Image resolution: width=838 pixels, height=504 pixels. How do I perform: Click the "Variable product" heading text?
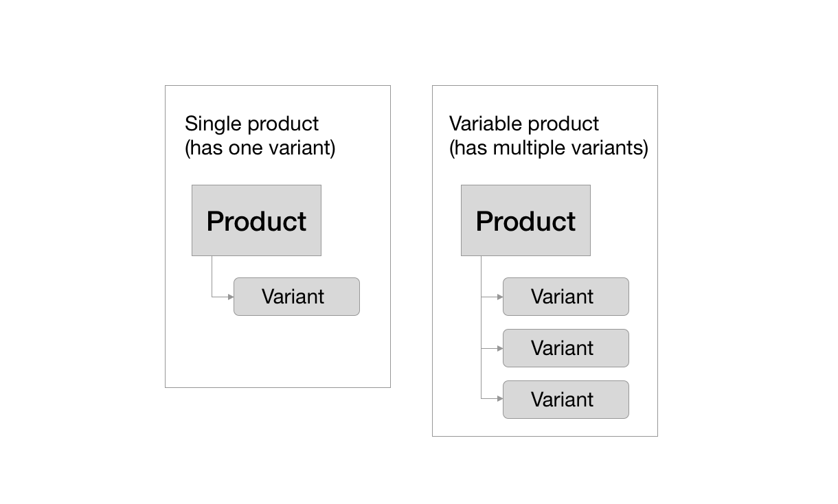coord(524,124)
